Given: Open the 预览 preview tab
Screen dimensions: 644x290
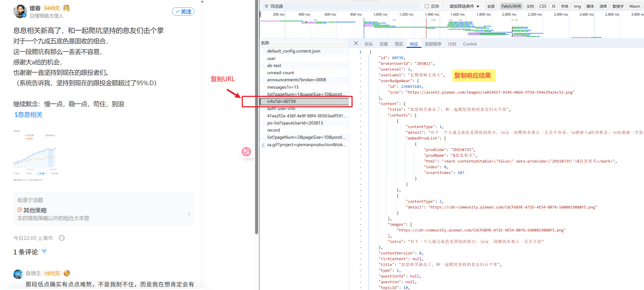Looking at the screenshot, I should (x=398, y=44).
